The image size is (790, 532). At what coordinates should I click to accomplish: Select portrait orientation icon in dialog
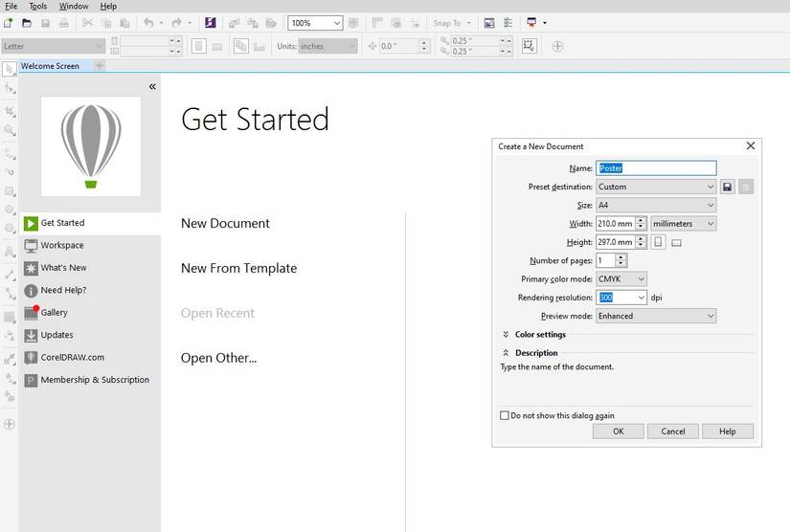[x=659, y=242]
